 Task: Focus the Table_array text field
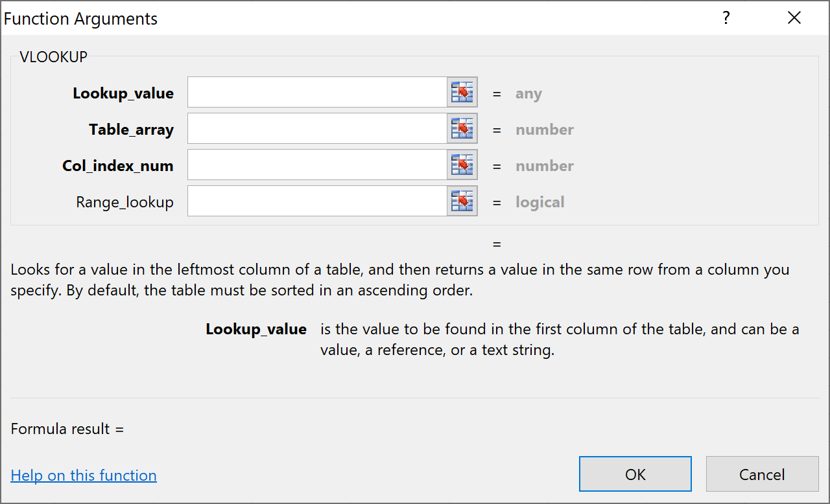click(x=316, y=129)
